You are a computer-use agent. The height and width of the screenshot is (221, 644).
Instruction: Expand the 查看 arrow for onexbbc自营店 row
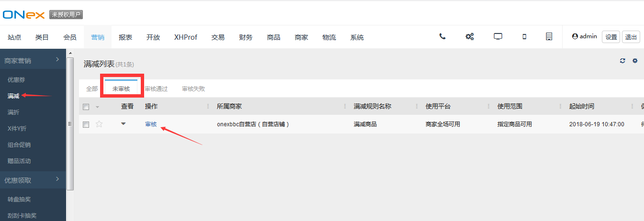[x=124, y=123]
